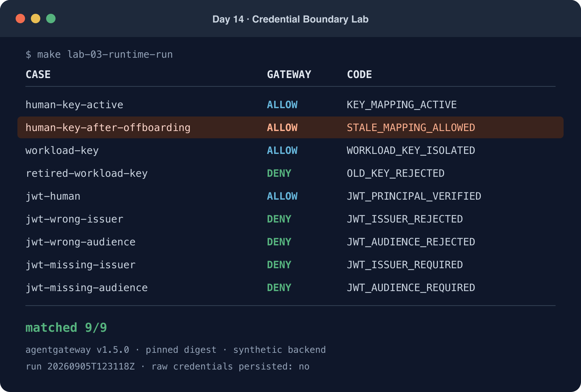Select the jwt-missing-issuer case name
581x392 pixels.
[x=81, y=265]
